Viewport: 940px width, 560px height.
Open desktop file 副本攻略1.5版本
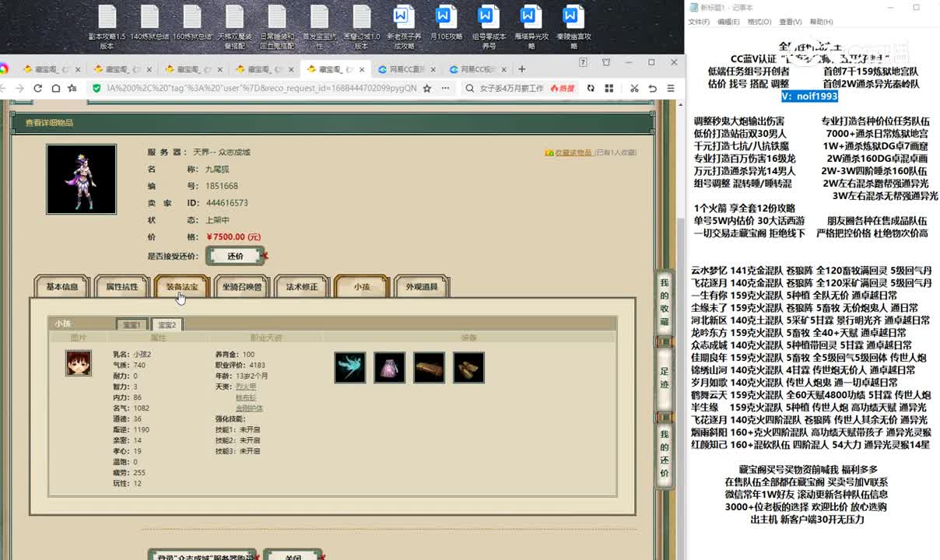[x=107, y=26]
